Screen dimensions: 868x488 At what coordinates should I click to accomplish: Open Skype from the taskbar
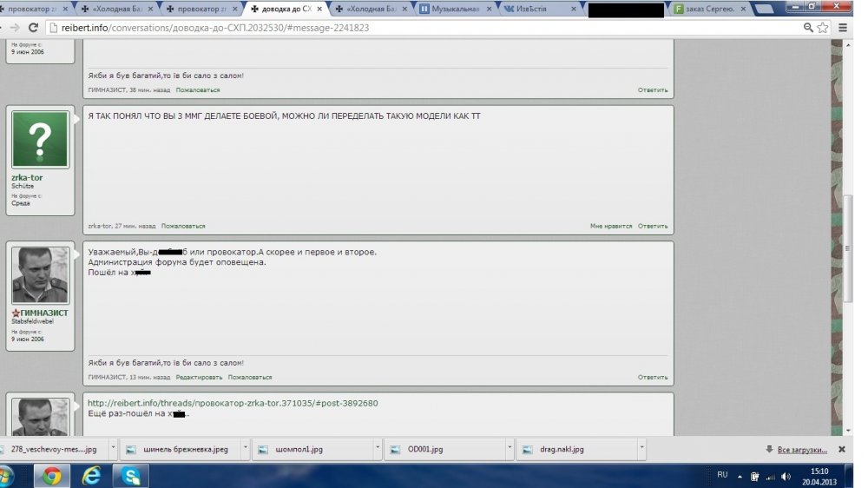pyautogui.click(x=131, y=476)
